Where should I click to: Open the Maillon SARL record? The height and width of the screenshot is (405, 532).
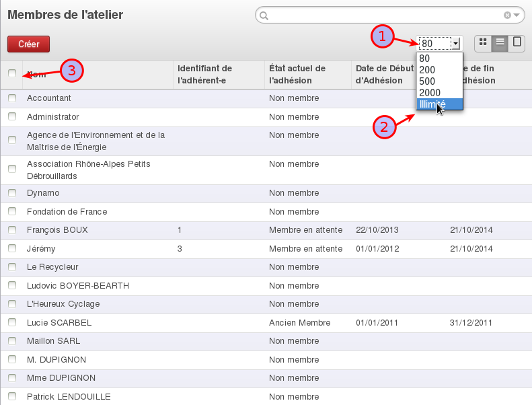(x=54, y=341)
